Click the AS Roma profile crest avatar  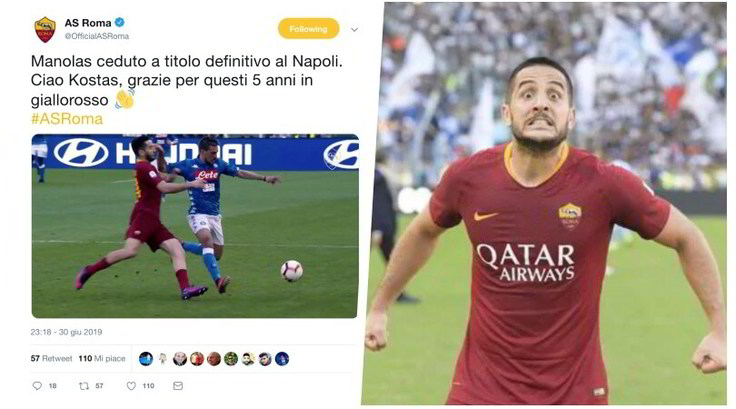tap(45, 29)
